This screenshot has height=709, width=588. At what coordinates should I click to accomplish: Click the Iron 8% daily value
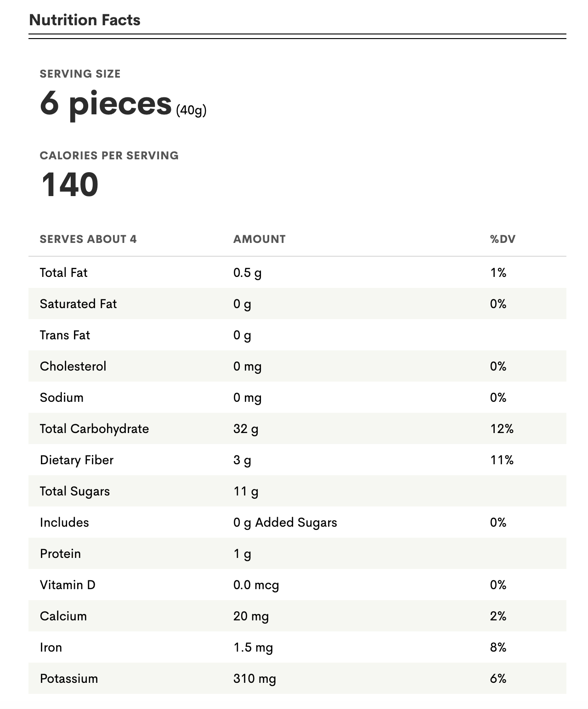click(x=498, y=647)
